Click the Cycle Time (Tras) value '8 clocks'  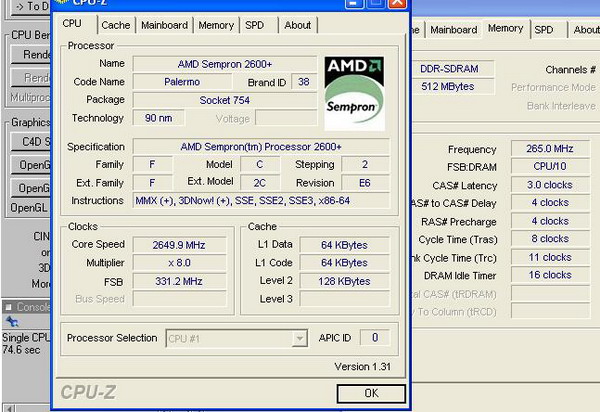pyautogui.click(x=550, y=239)
